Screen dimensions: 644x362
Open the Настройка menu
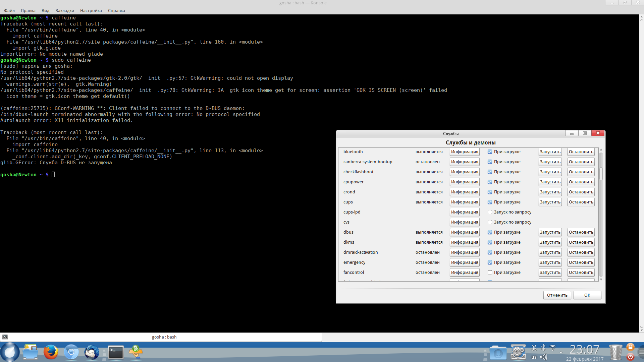[91, 10]
